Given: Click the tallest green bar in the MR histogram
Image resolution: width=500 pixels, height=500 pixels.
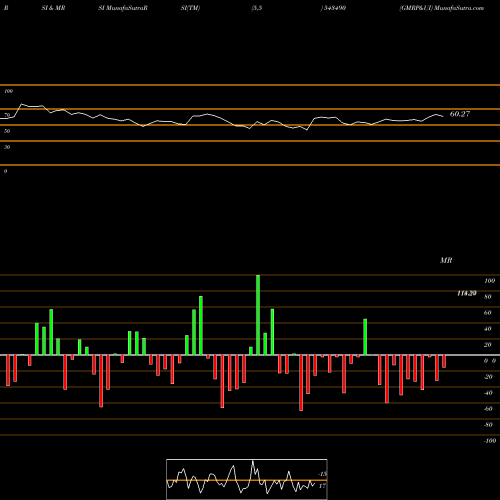Looking at the screenshot, I should pyautogui.click(x=258, y=315).
